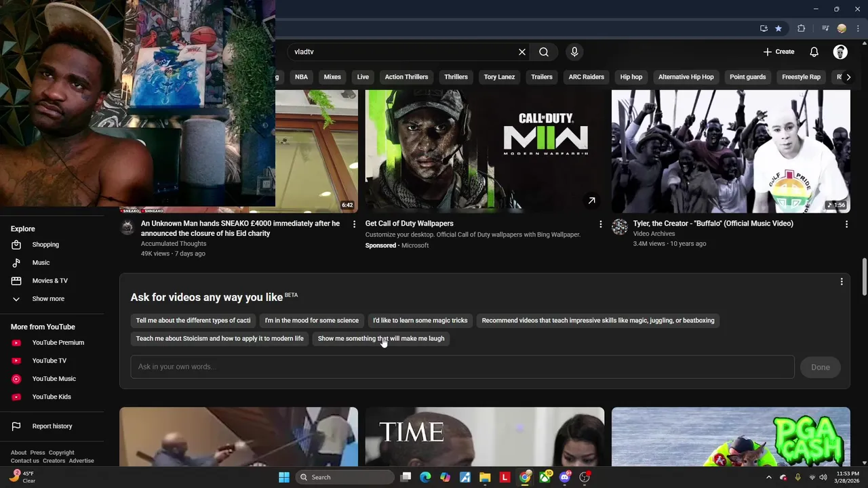The width and height of the screenshot is (868, 488).
Task: Select the Alternative Hip Hop chip
Action: pyautogui.click(x=686, y=77)
